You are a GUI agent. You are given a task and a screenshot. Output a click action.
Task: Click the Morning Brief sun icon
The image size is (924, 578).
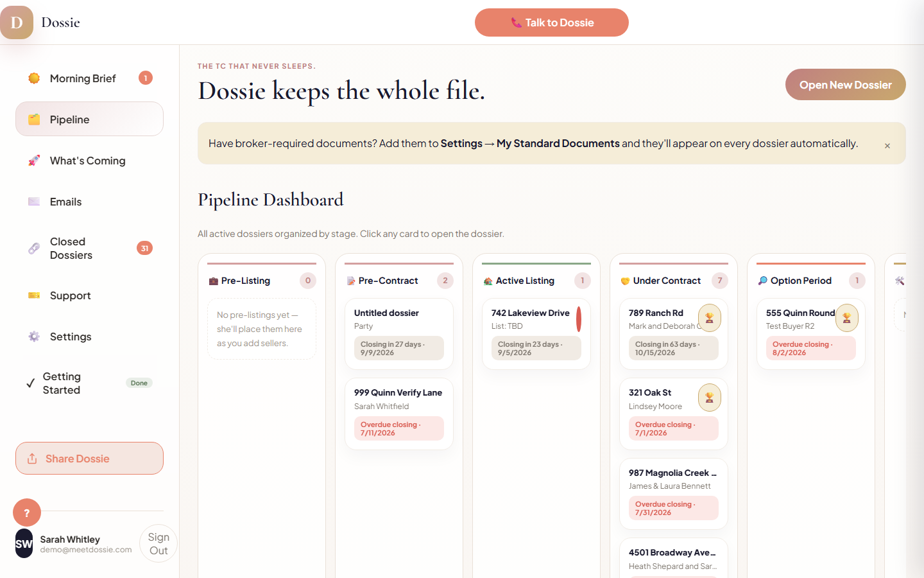(x=34, y=78)
